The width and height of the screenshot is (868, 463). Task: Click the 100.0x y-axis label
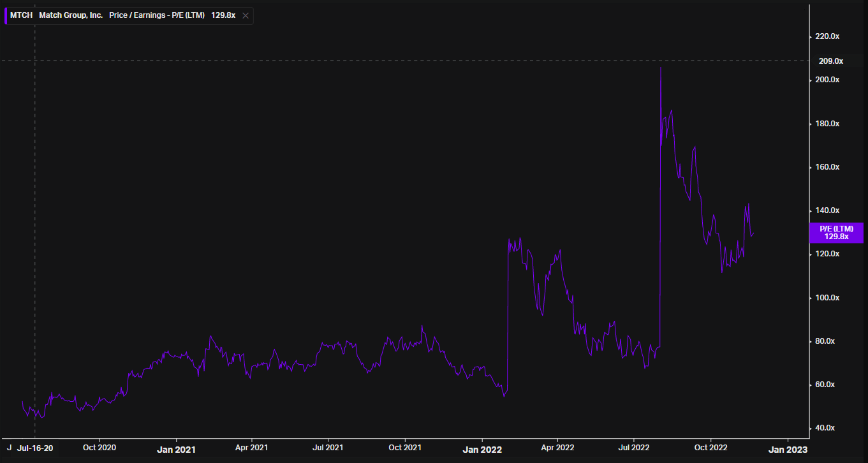(x=827, y=298)
